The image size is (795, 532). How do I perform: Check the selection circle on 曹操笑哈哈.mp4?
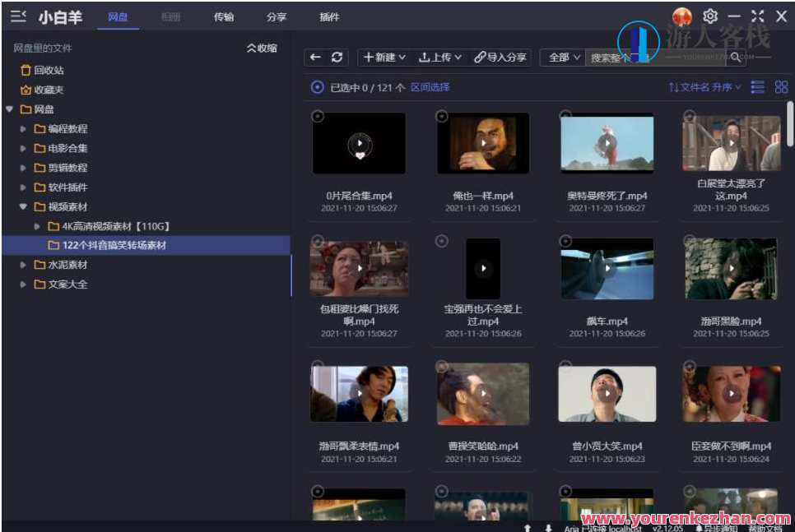441,366
